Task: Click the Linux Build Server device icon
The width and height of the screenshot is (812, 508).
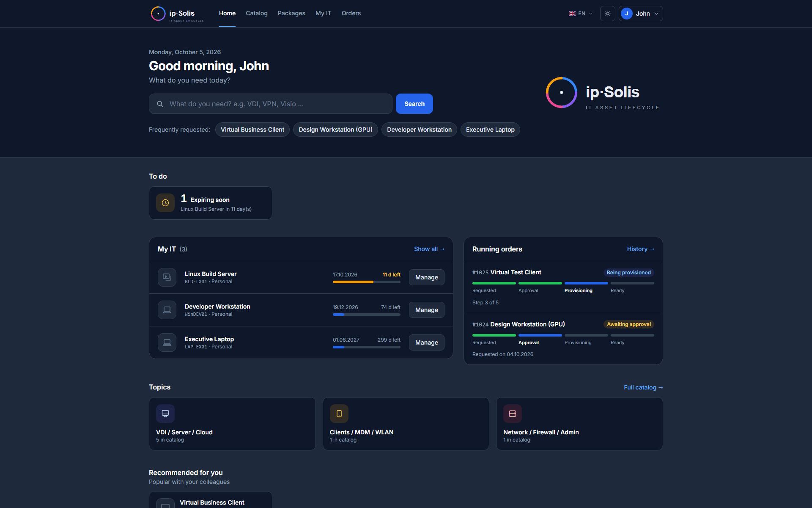Action: pos(167,277)
